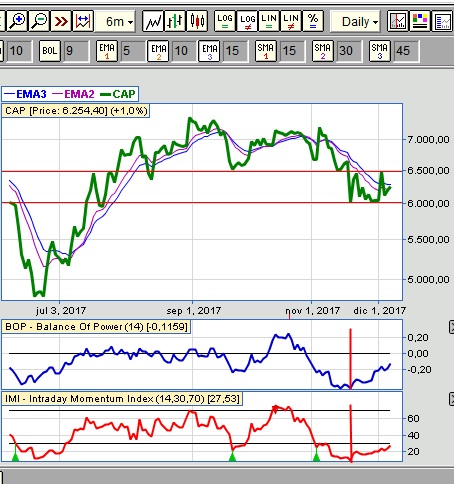Open the Daily interval dropdown
The width and height of the screenshot is (454, 484).
(x=355, y=22)
